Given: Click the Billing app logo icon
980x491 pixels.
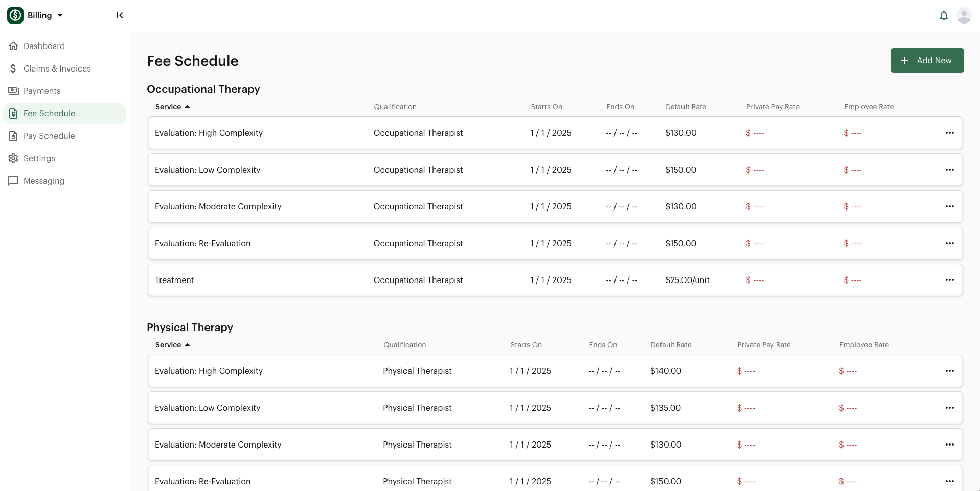Looking at the screenshot, I should 15,15.
